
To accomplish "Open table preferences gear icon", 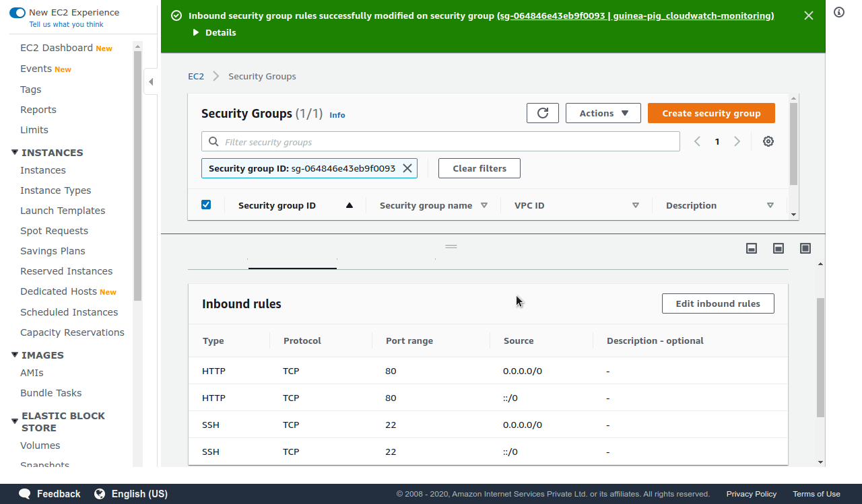I will coord(768,141).
